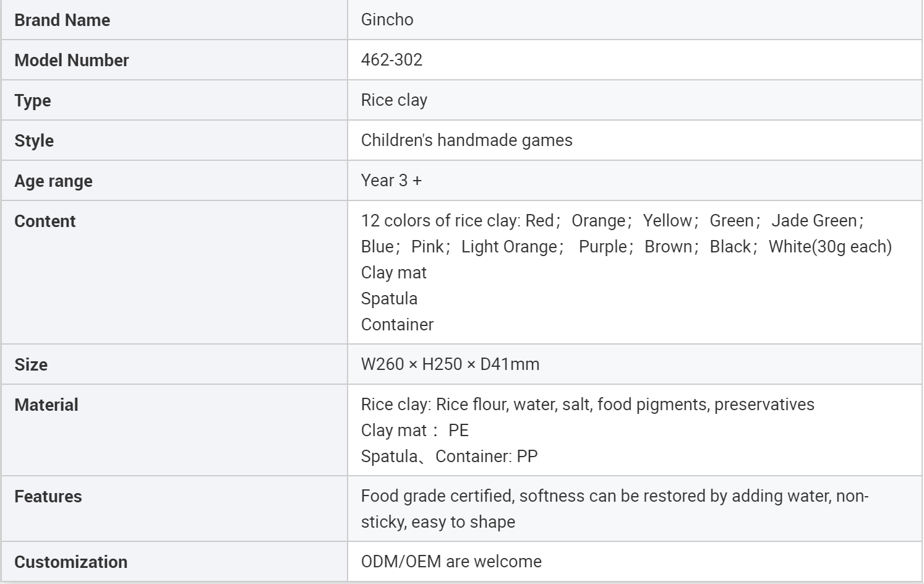Click the Type row label

[33, 101]
